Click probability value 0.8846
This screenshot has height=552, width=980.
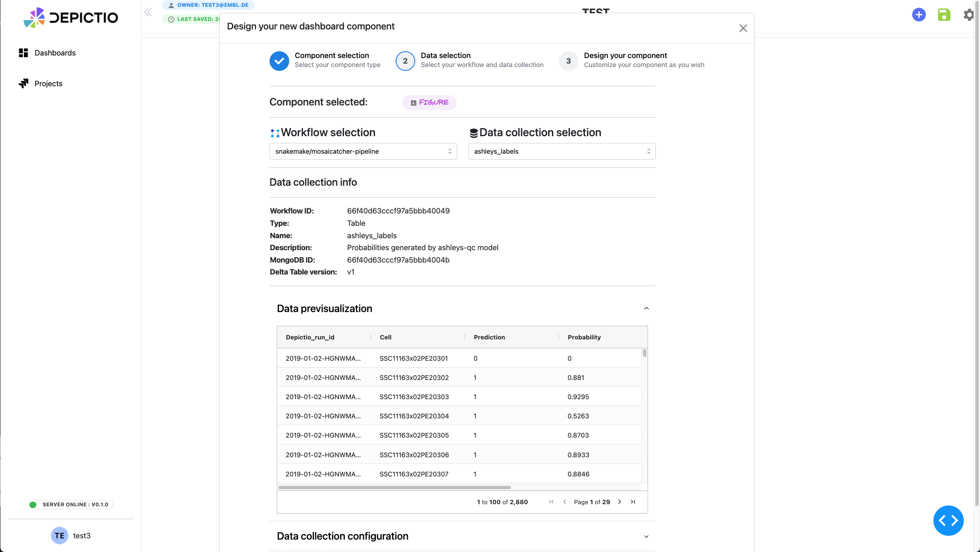tap(578, 474)
